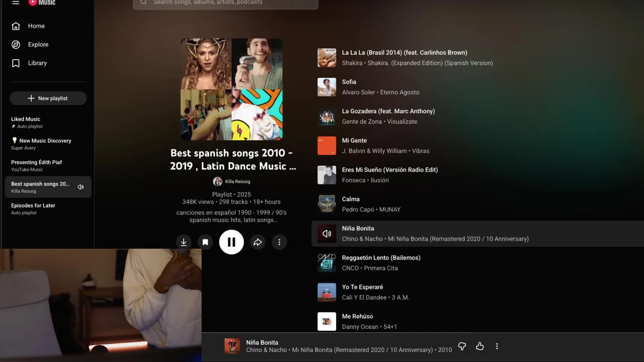Open the Liked Music playlist
Screen dimensions: 644x362
pos(48,123)
